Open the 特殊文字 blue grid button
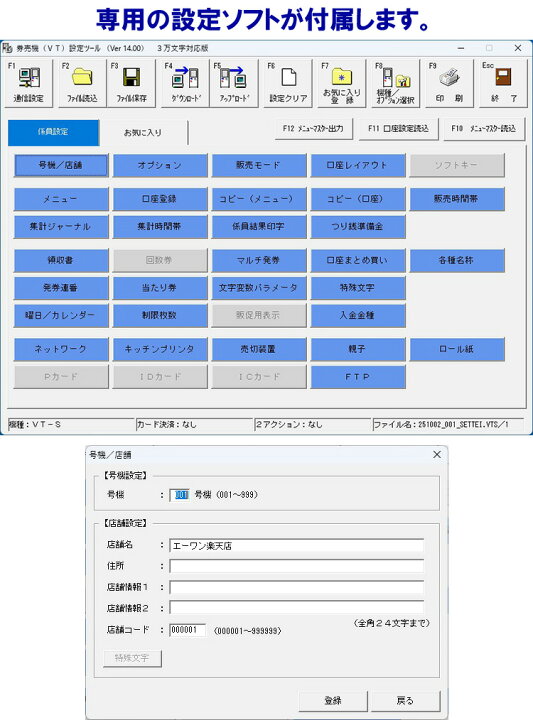The height and width of the screenshot is (720, 533). coord(358,288)
